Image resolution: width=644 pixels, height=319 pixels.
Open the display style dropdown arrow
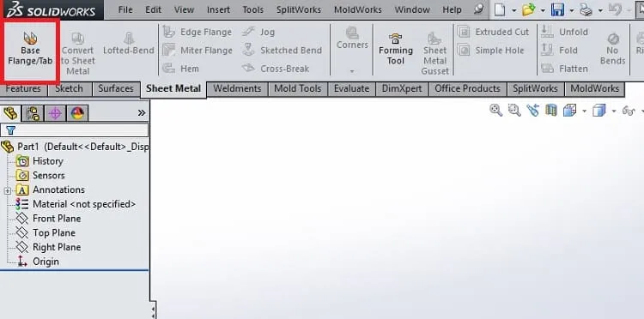click(614, 111)
